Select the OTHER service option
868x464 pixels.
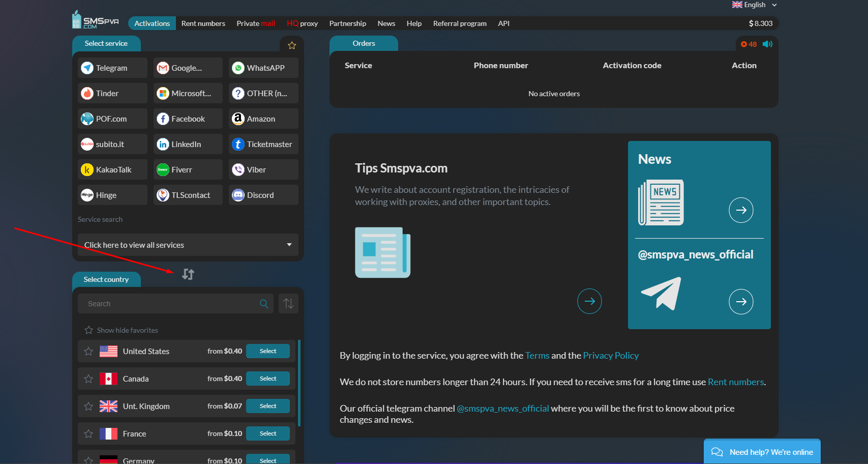coord(263,93)
